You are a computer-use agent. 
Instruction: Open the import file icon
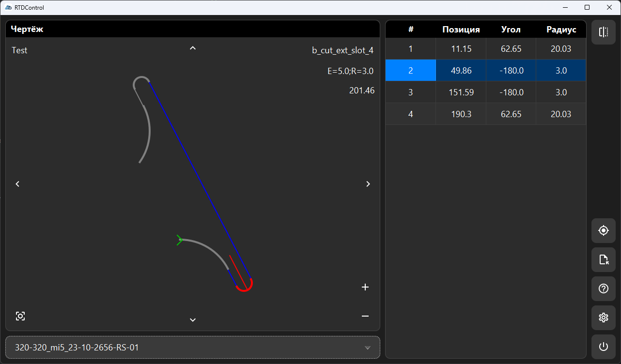(x=603, y=260)
